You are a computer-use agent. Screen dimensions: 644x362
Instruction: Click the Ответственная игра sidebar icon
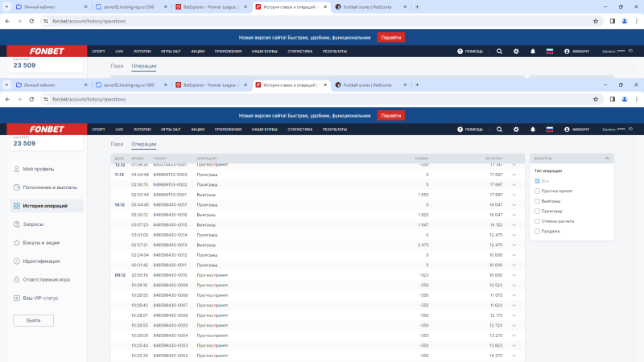click(16, 279)
